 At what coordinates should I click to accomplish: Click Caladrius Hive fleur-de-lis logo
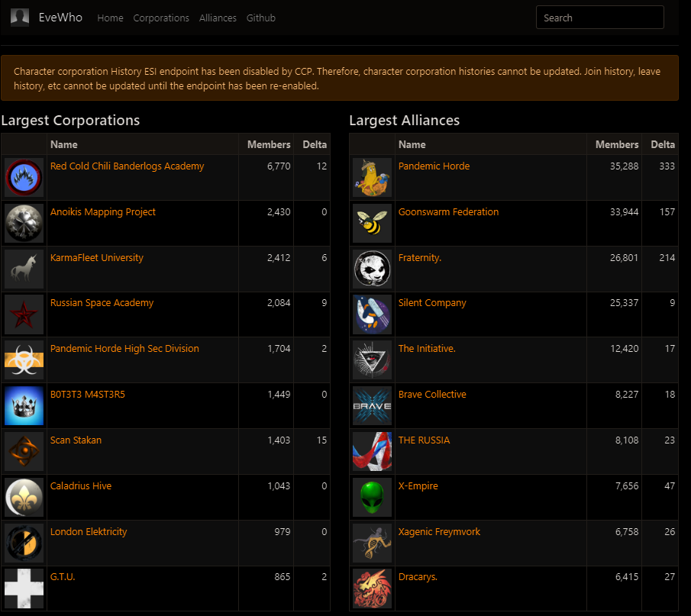pos(24,498)
